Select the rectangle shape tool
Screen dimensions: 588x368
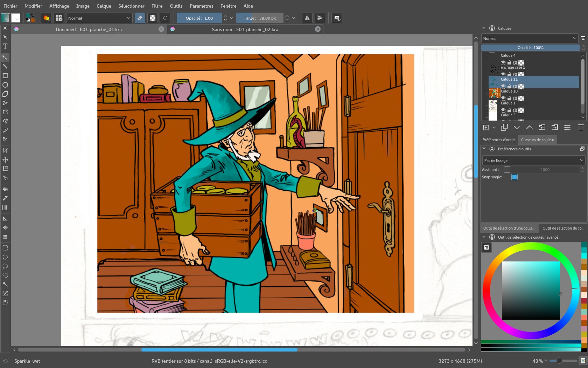point(5,75)
